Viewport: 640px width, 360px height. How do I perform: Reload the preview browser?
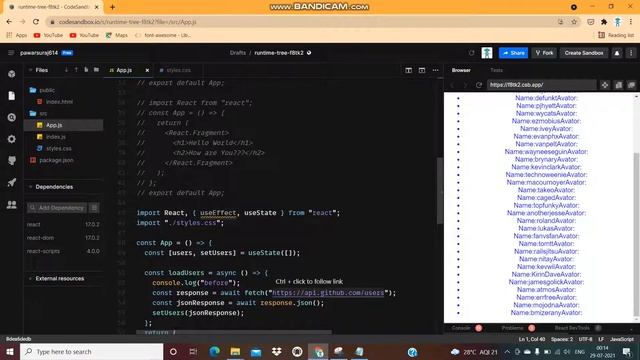coord(479,85)
